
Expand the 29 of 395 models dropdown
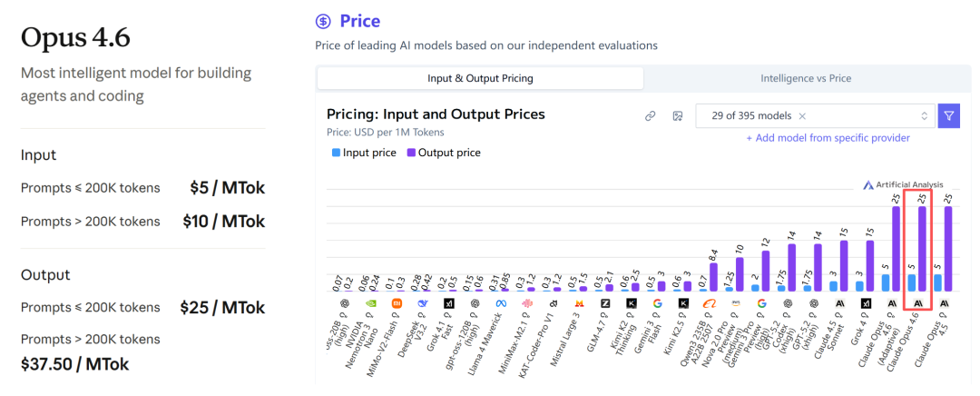point(814,116)
